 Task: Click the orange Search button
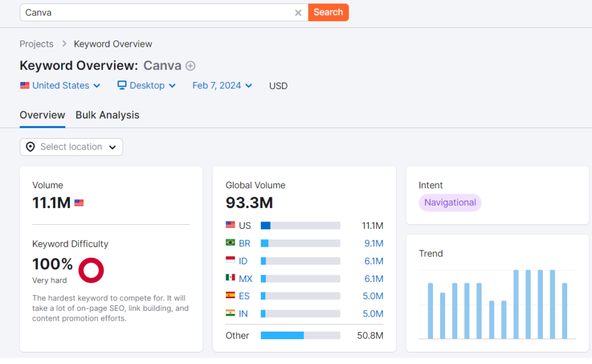pyautogui.click(x=328, y=13)
